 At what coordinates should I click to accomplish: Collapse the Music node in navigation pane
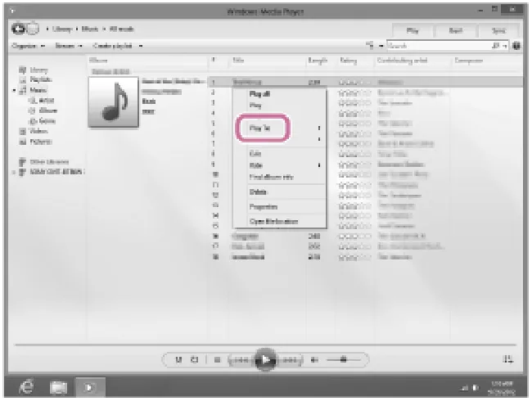[14, 90]
